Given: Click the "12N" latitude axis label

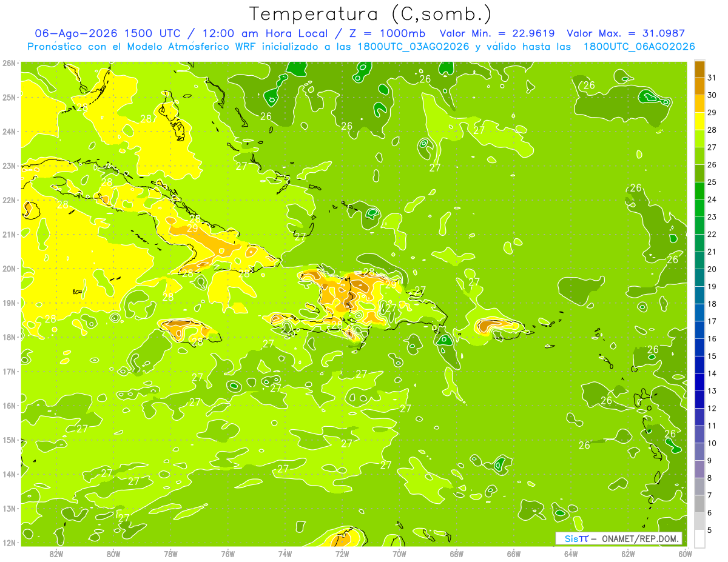Looking at the screenshot, I should 8,543.
